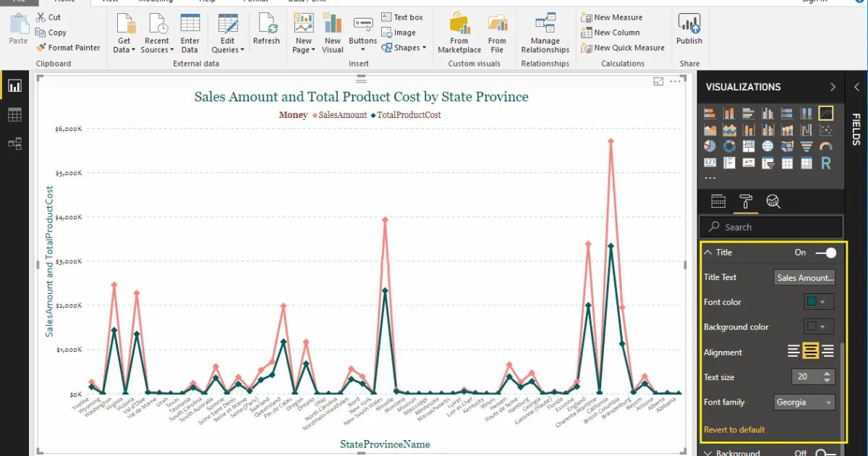Image resolution: width=868 pixels, height=456 pixels.
Task: Select the Format Painter tool
Action: (68, 47)
